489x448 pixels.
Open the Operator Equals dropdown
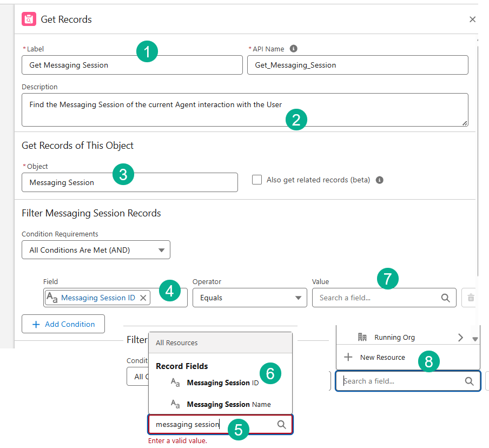tap(250, 298)
